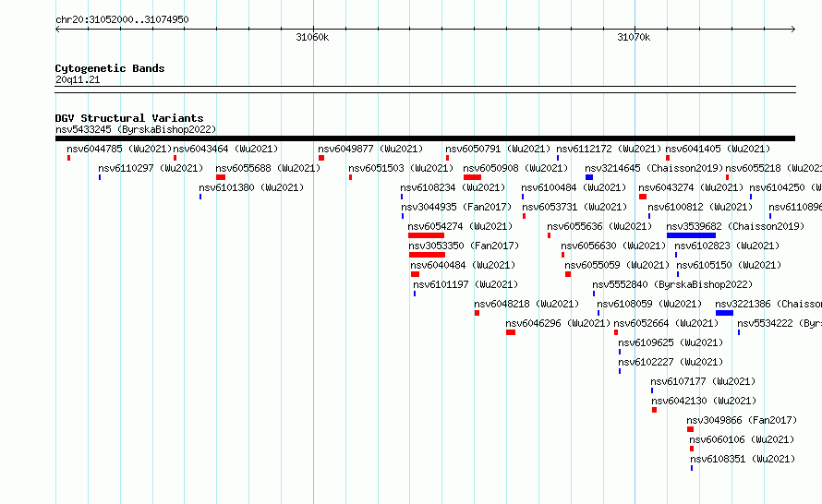Viewport: 822px width, 504px height.
Task: Select the 20q11.21 band label
Action: pyautogui.click(x=78, y=79)
